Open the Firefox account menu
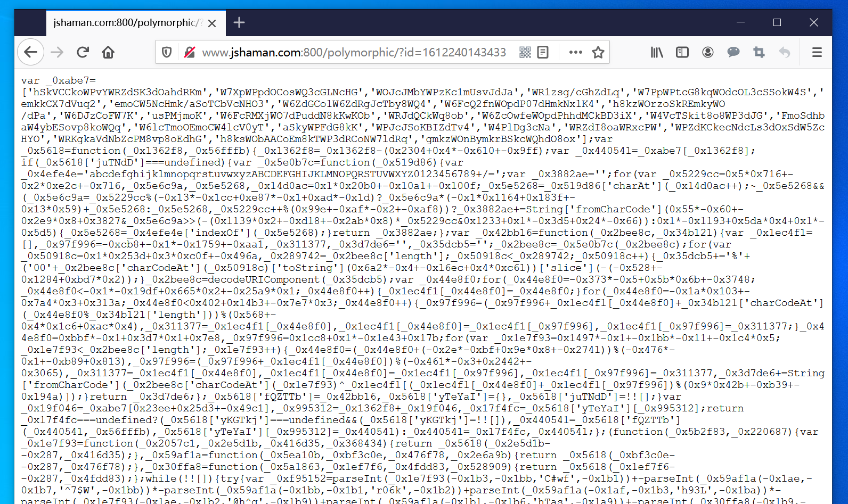This screenshot has height=504, width=848. point(708,52)
